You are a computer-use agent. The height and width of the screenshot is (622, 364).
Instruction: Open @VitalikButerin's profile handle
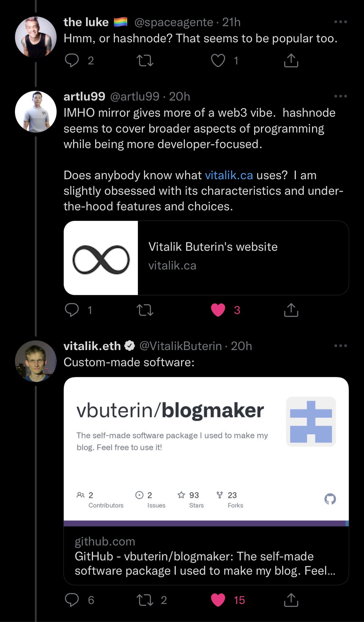pyautogui.click(x=180, y=346)
